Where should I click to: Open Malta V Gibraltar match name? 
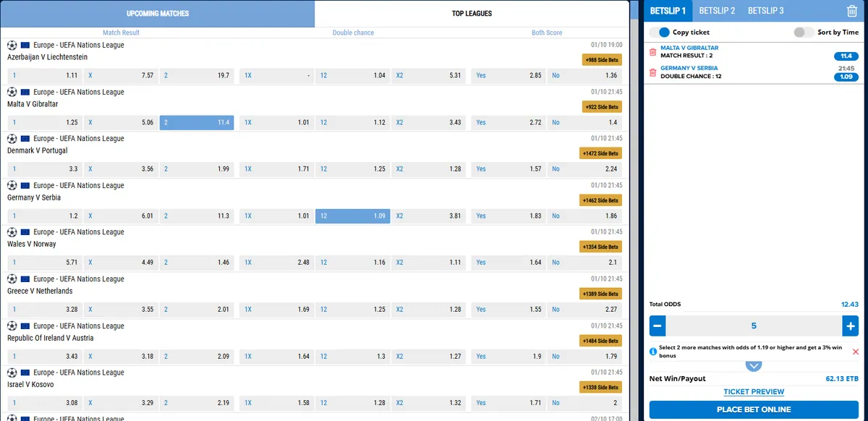33,104
